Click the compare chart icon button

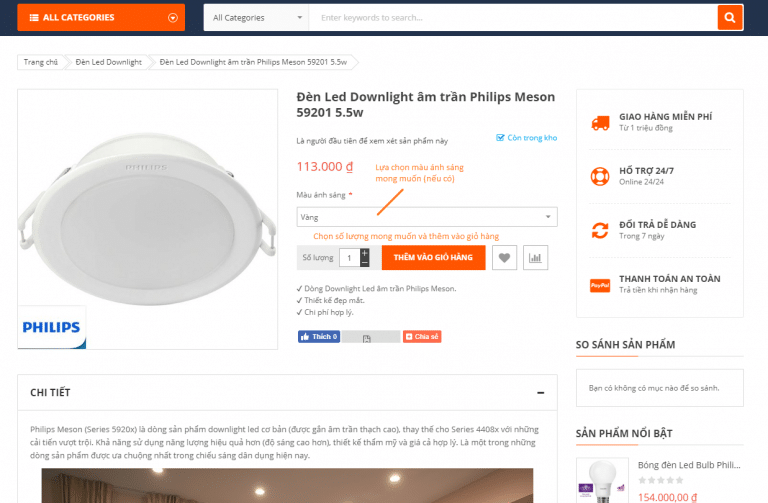point(536,258)
